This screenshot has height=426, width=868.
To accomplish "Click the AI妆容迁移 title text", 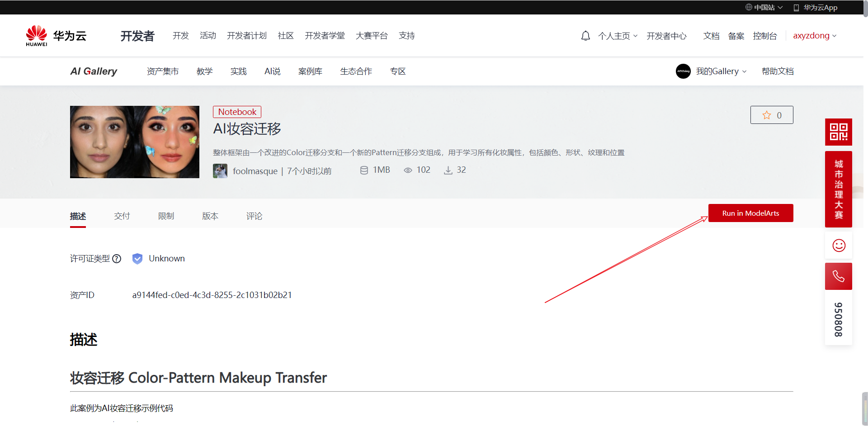I will point(247,129).
